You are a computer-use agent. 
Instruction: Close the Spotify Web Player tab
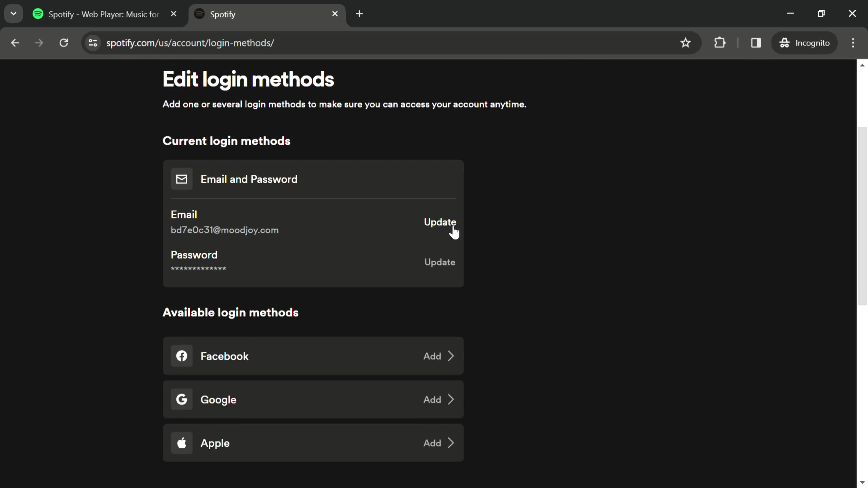(x=174, y=14)
